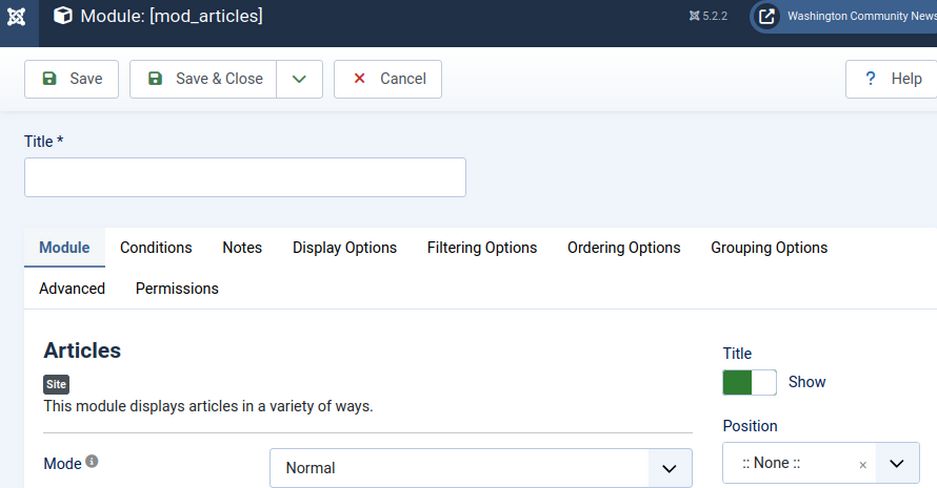The width and height of the screenshot is (937, 488).
Task: Open the Filtering Options tab
Action: [x=482, y=248]
